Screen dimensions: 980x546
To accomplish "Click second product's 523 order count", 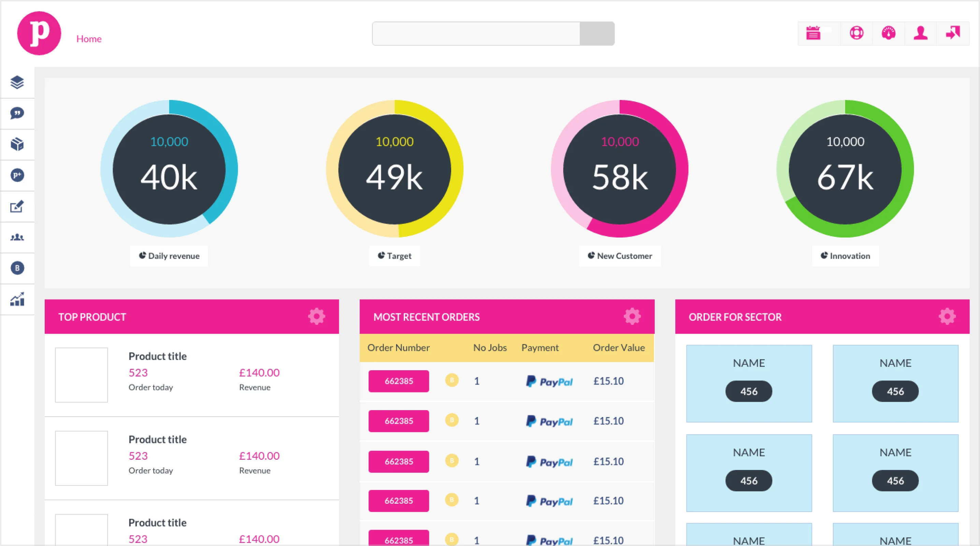I will 138,456.
